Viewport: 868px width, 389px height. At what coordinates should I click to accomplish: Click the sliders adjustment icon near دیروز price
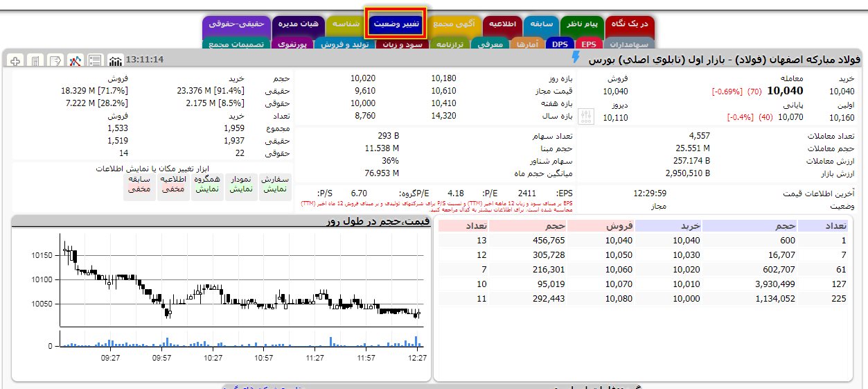pyautogui.click(x=586, y=116)
